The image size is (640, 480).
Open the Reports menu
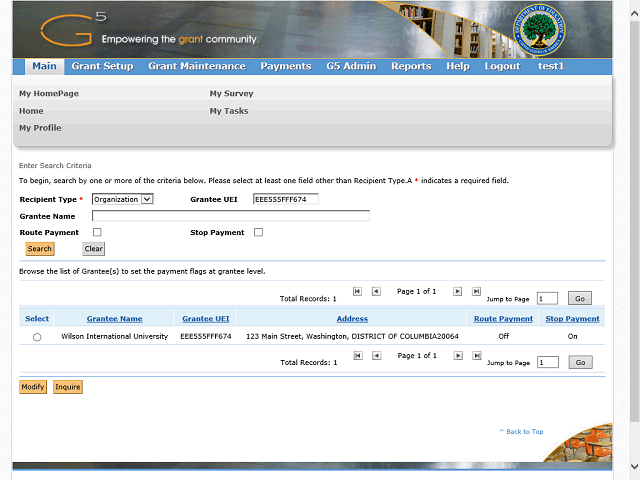(411, 66)
